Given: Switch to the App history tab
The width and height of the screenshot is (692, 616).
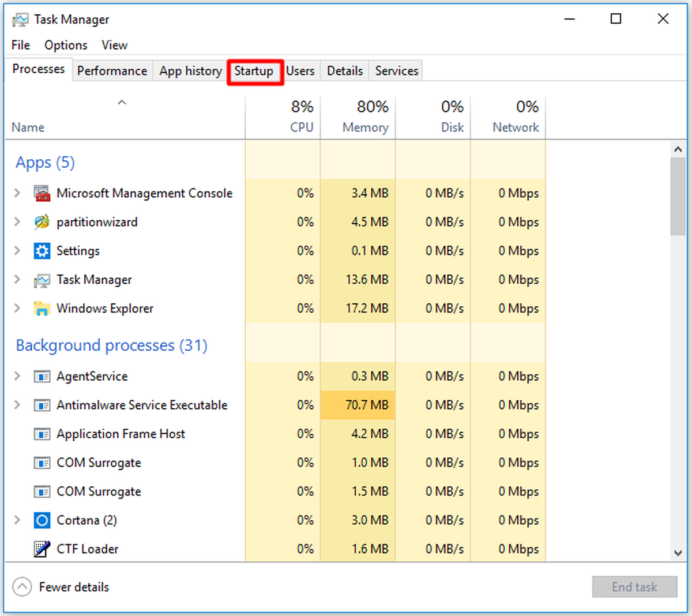Looking at the screenshot, I should click(x=190, y=71).
